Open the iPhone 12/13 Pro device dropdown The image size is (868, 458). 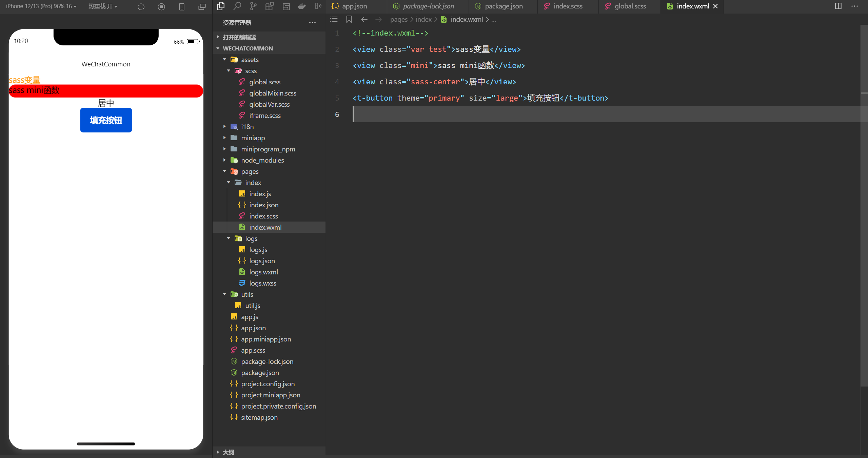tap(41, 6)
